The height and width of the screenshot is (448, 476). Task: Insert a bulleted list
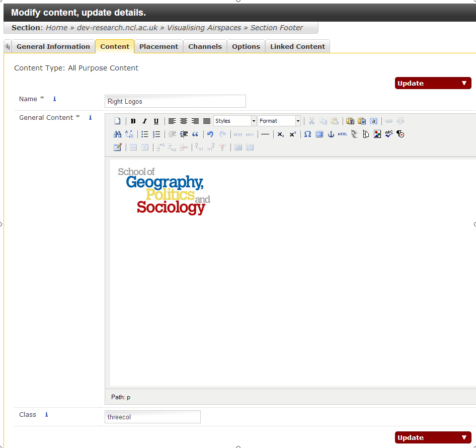(145, 134)
